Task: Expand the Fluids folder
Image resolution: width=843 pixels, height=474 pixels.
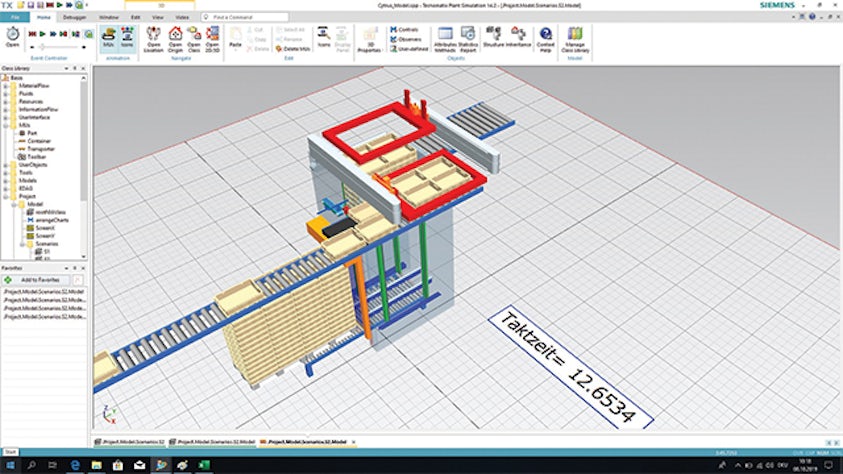Action: [x=5, y=94]
